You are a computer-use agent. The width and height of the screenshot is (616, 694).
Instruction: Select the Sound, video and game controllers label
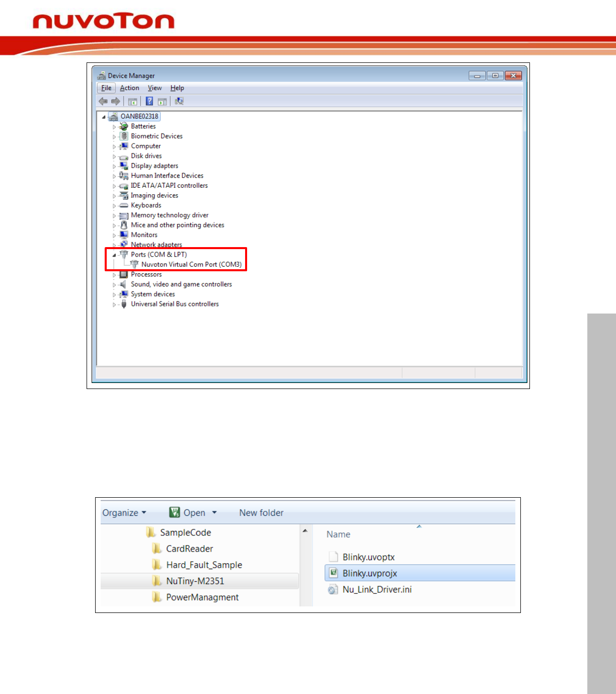pyautogui.click(x=181, y=284)
